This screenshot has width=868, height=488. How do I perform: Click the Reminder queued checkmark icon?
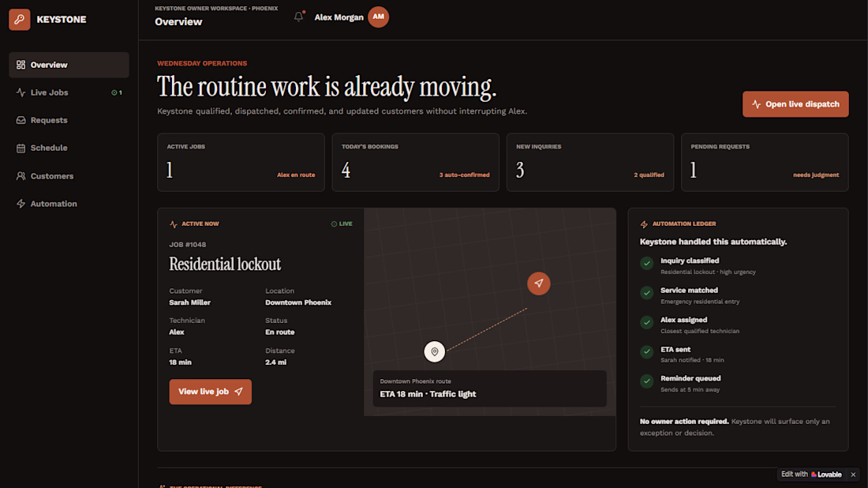(x=646, y=381)
